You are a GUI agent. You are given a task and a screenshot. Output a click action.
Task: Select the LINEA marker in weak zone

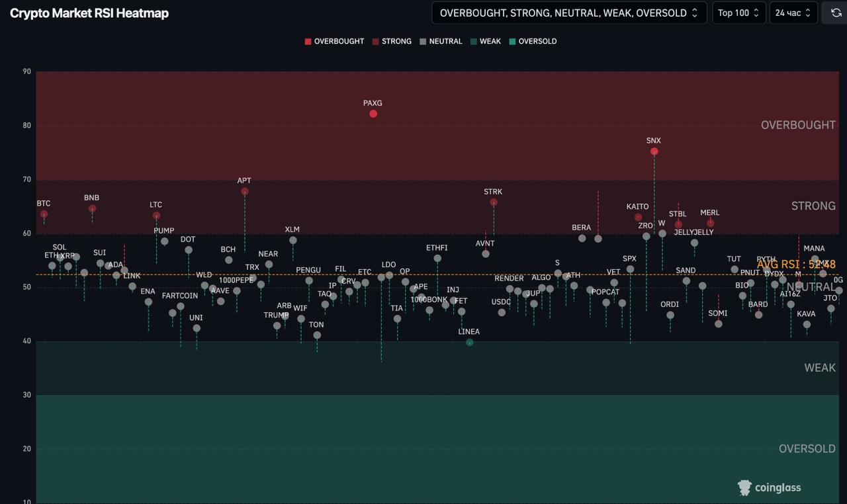[470, 343]
